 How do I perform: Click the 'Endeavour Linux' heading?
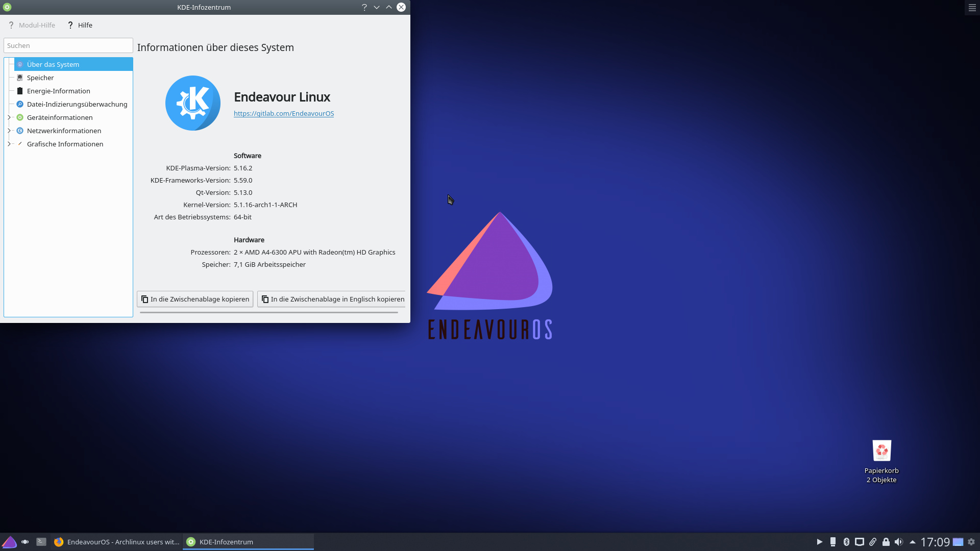pyautogui.click(x=282, y=97)
